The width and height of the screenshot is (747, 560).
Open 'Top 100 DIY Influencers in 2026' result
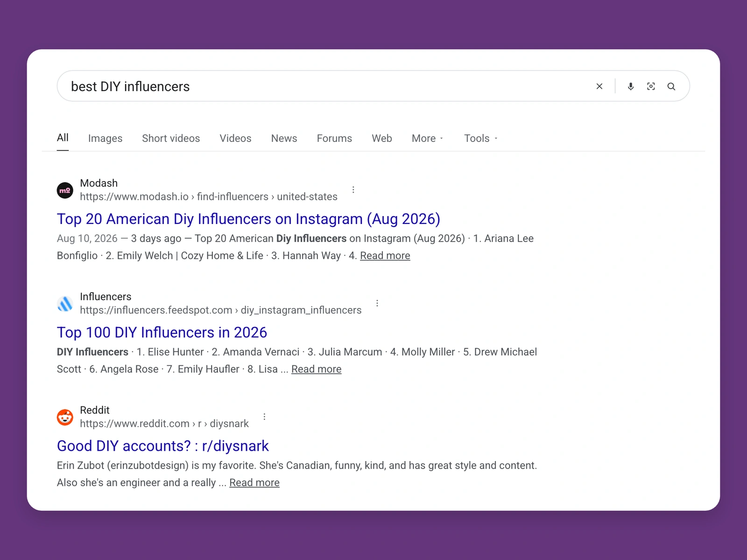pos(162,332)
